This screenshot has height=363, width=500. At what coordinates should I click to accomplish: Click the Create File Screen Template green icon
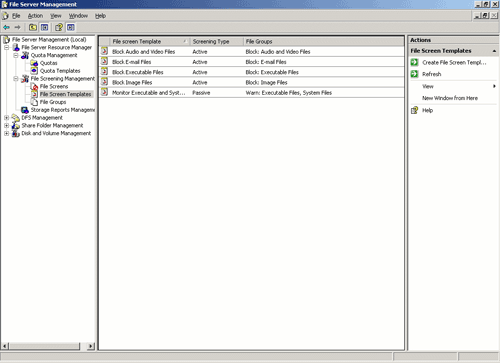(x=414, y=62)
